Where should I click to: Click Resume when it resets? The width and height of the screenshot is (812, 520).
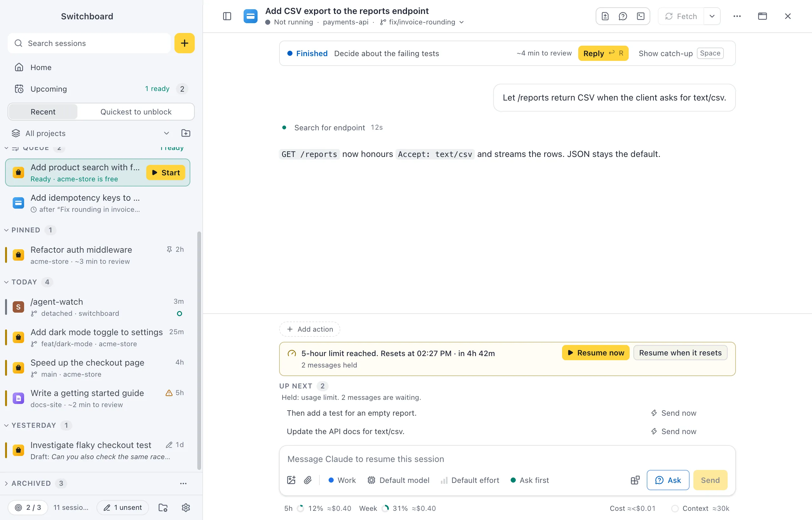click(680, 353)
